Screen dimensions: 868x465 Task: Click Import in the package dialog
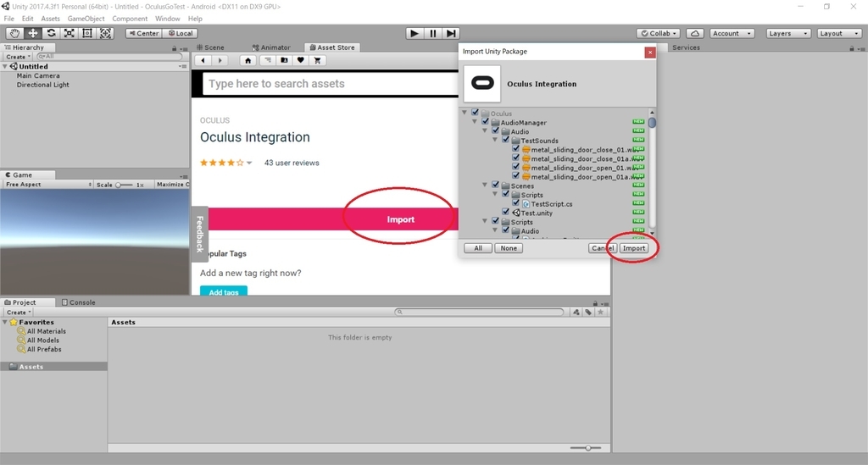click(x=634, y=248)
